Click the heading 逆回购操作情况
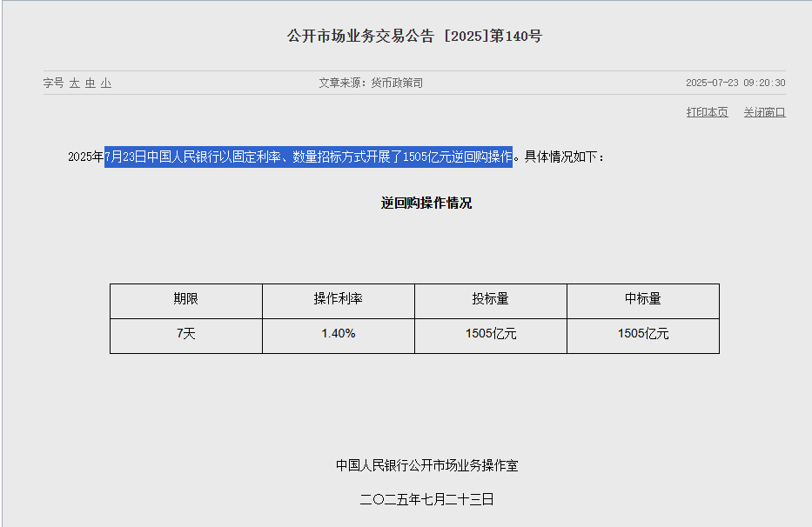Image resolution: width=812 pixels, height=527 pixels. pos(426,203)
